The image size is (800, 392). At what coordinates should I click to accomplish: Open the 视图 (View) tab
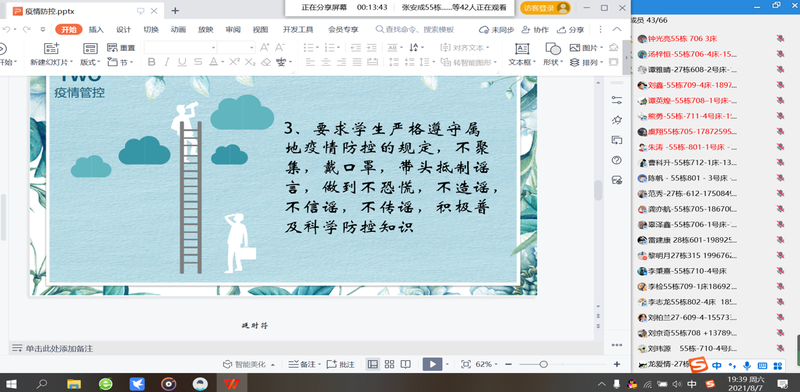(x=260, y=30)
